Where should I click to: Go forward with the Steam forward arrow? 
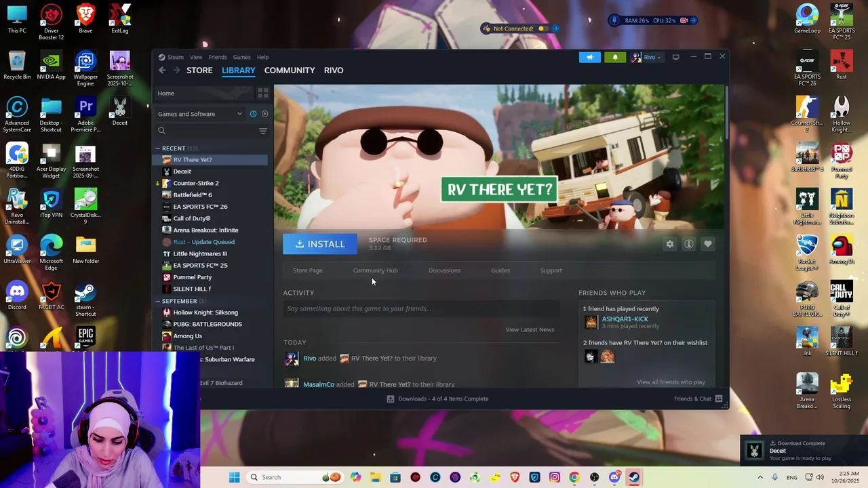coord(176,70)
